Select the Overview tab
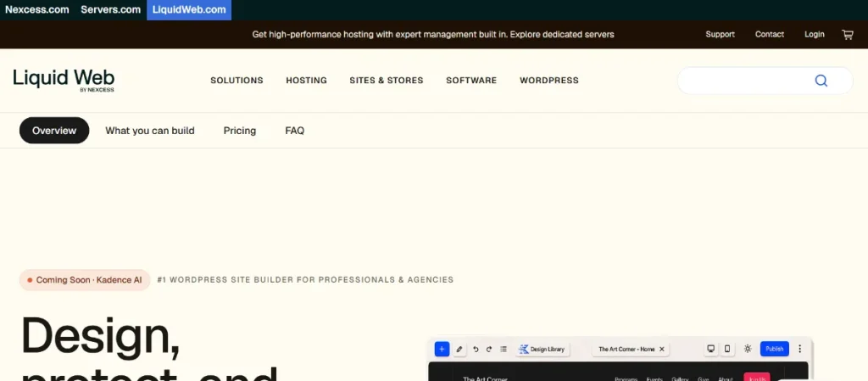This screenshot has width=868, height=381. (x=54, y=131)
